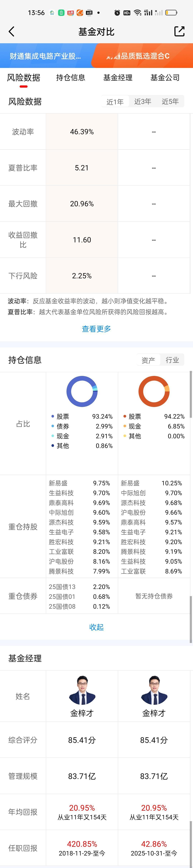Screen dimensions: 193x868
Task: Tap the blue asset donut chart
Action: point(82,391)
